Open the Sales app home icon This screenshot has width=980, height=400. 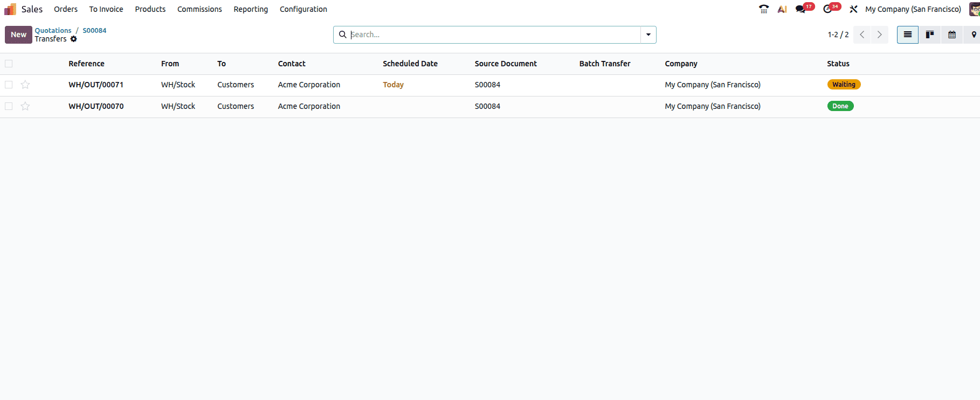[10, 9]
